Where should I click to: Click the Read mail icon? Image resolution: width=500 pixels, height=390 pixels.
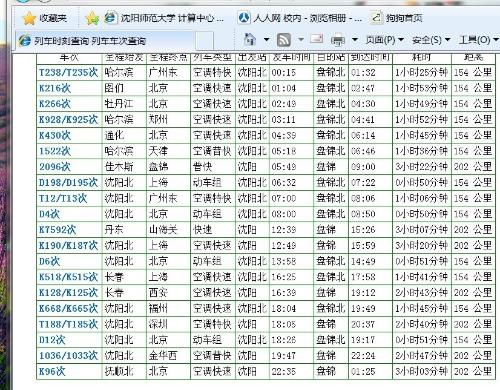(x=316, y=39)
